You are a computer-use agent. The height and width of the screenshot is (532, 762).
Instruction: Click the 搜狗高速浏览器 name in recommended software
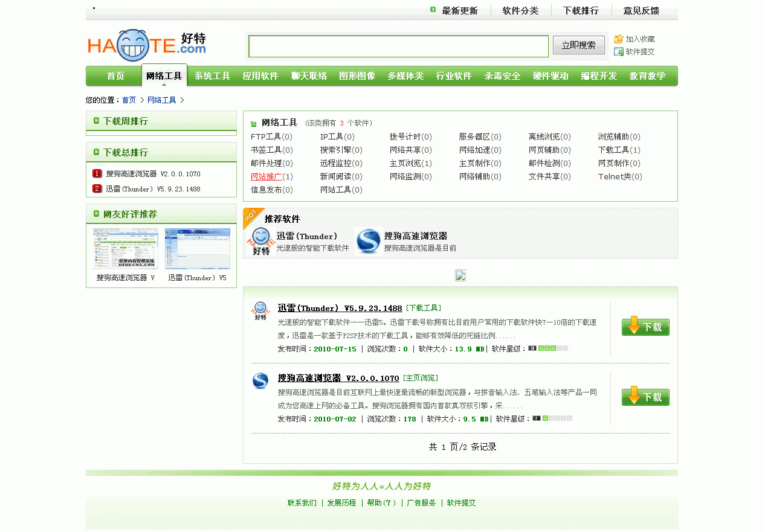tap(416, 236)
